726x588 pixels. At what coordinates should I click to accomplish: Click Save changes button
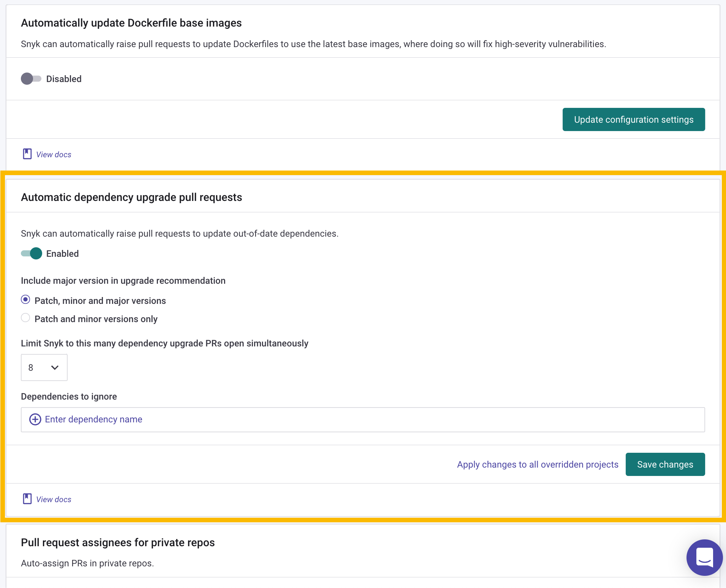(x=665, y=464)
